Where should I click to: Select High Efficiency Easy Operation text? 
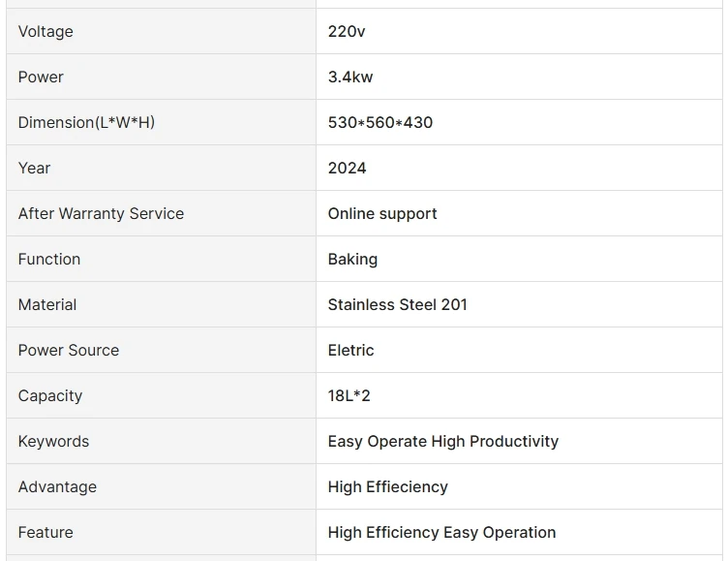tap(441, 533)
